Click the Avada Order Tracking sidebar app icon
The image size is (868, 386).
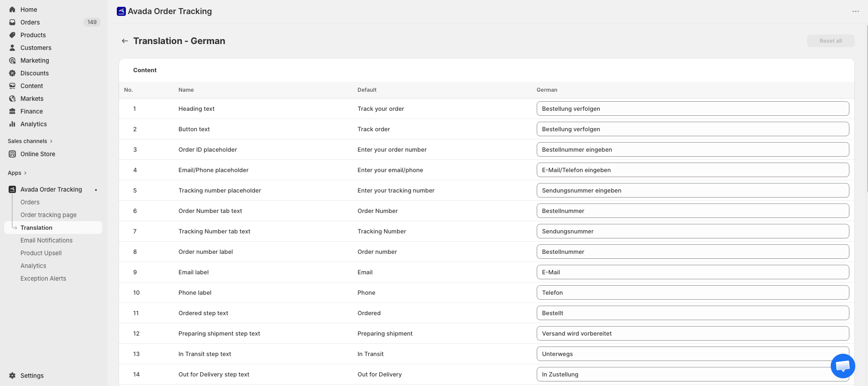[x=12, y=189]
